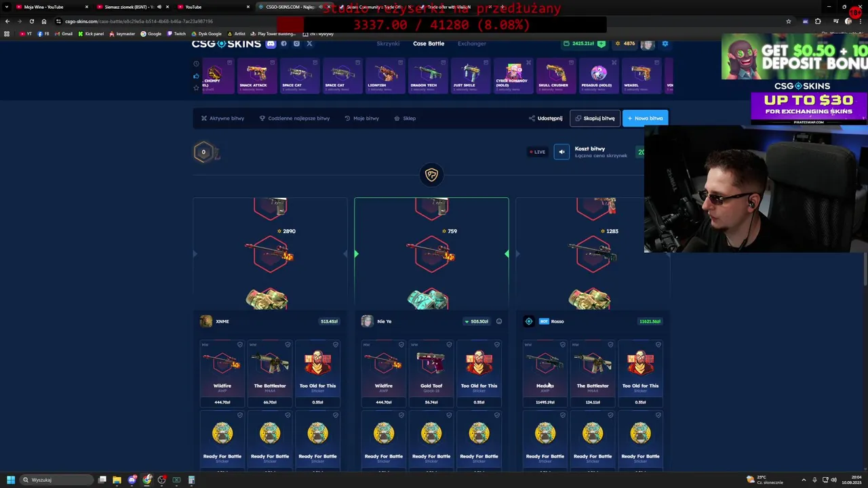The width and height of the screenshot is (868, 488).
Task: Click the shield check on XNME's Battlestar card
Action: [x=288, y=345]
